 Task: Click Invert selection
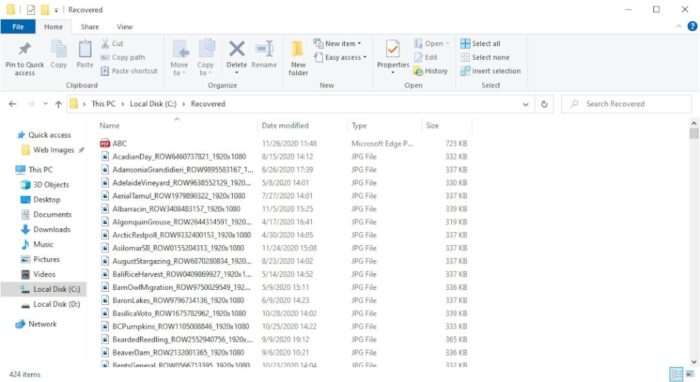coord(491,71)
